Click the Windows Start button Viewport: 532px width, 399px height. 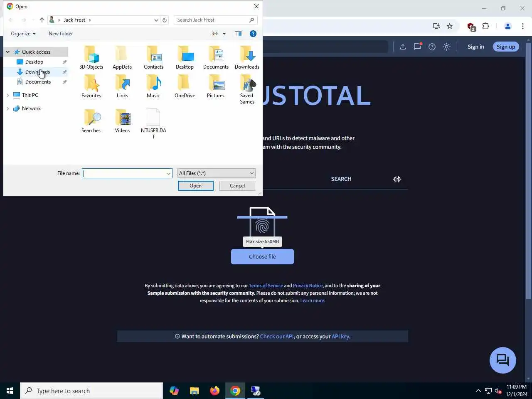[x=10, y=391]
